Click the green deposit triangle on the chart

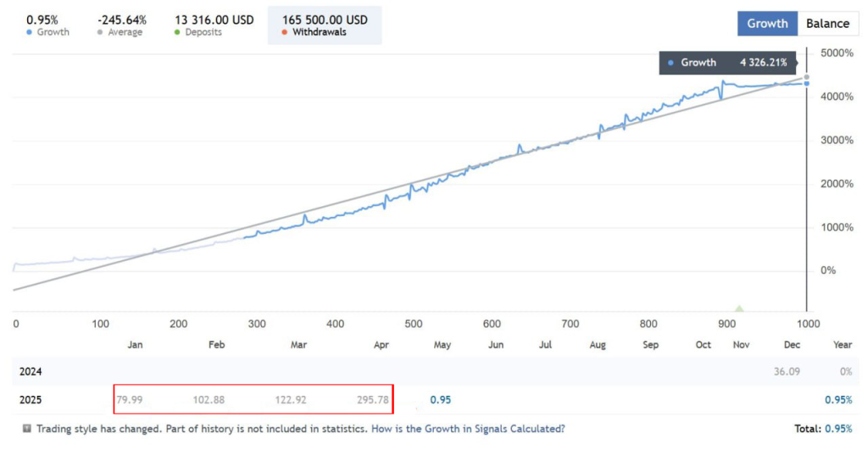coord(739,309)
